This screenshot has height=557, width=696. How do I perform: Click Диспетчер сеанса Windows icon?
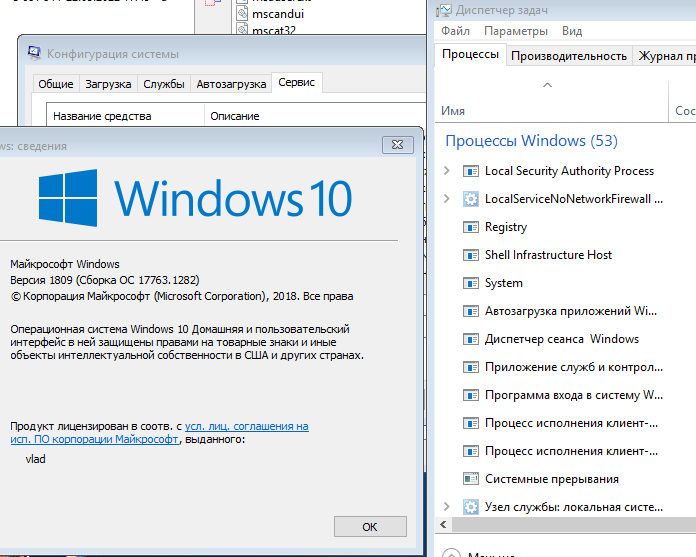tap(471, 339)
